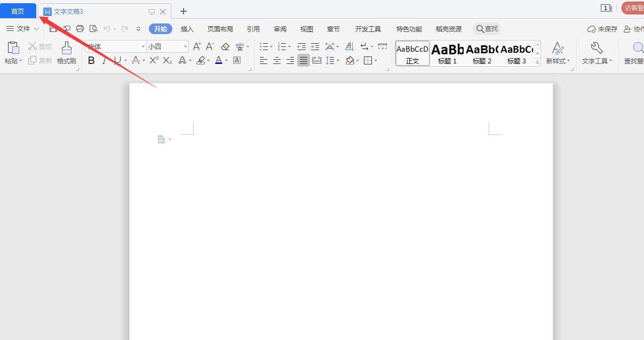Apply the Heading 2 (标题 2) style
Viewport: 644px width, 340px height.
coord(482,53)
